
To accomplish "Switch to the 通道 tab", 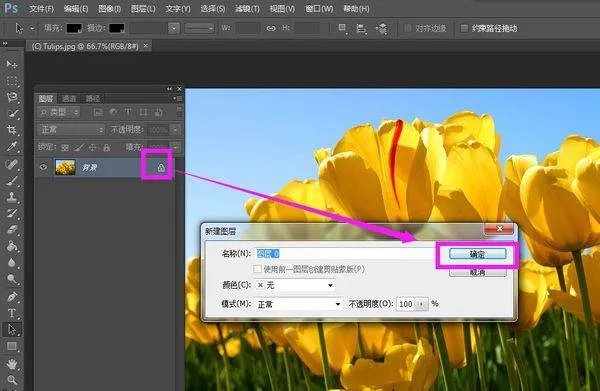I will [x=69, y=99].
